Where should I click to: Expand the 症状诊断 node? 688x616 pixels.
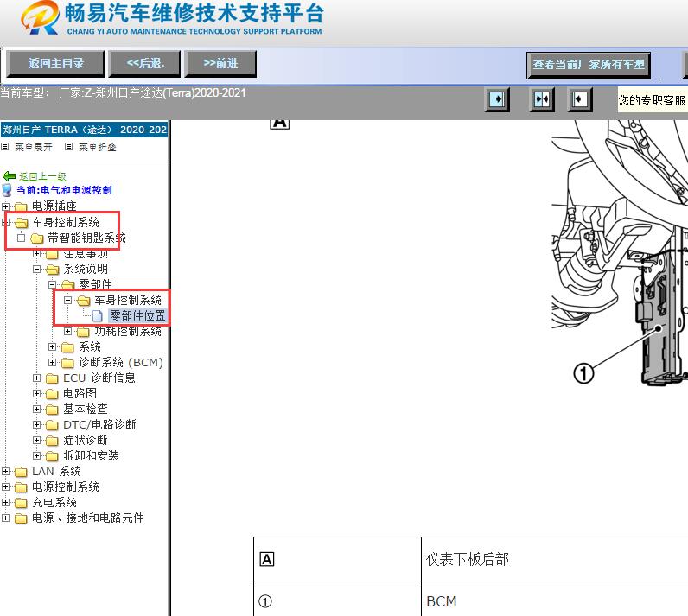pos(37,441)
